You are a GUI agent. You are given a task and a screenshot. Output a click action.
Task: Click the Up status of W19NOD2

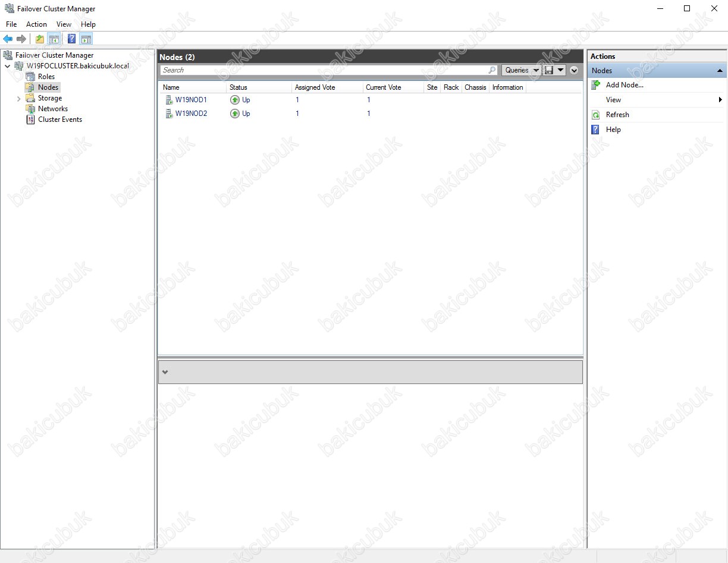(x=240, y=114)
